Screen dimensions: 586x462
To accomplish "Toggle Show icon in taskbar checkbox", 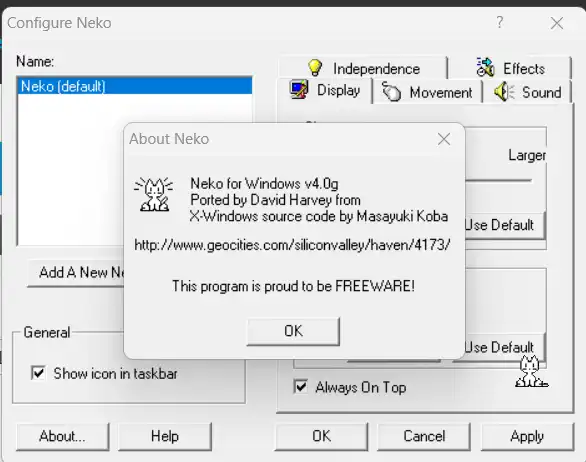I will point(38,373).
